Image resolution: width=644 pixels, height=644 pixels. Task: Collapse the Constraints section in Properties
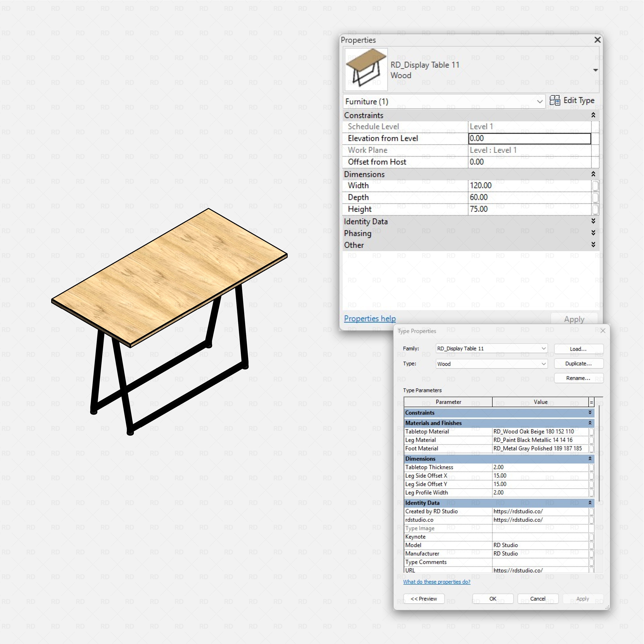point(593,115)
